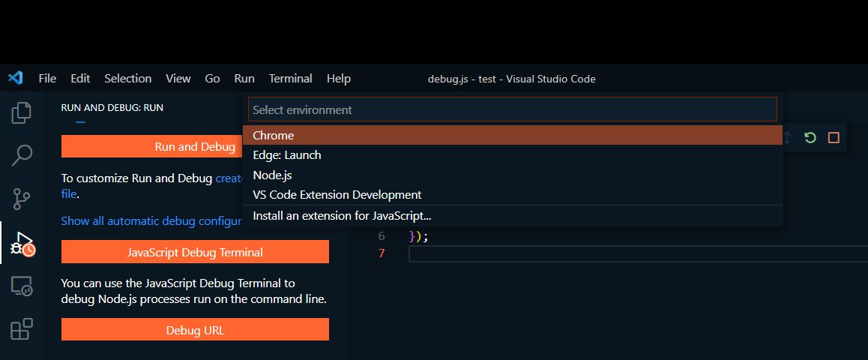Open the Help menu
Screen dimensions: 868x360
[339, 79]
